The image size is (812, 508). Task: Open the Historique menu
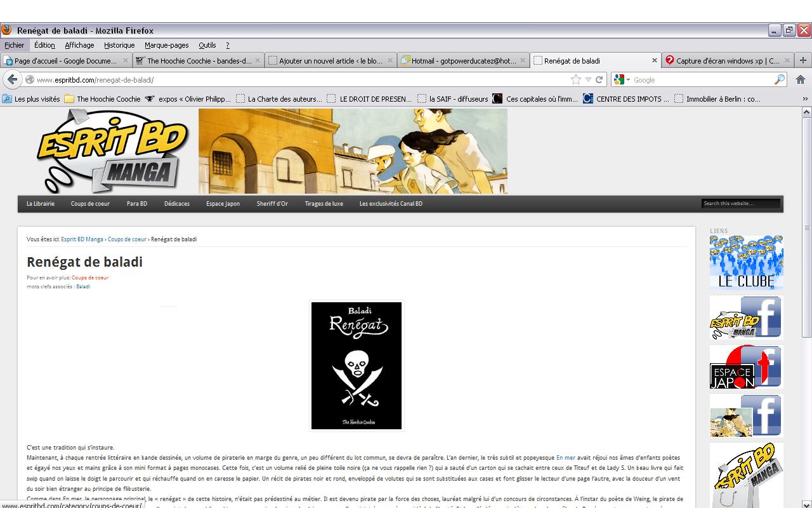pos(119,45)
